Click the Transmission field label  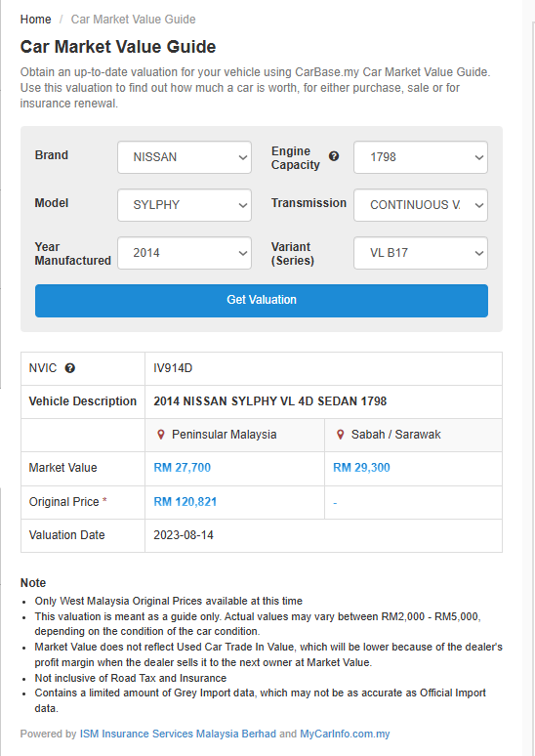click(x=309, y=203)
